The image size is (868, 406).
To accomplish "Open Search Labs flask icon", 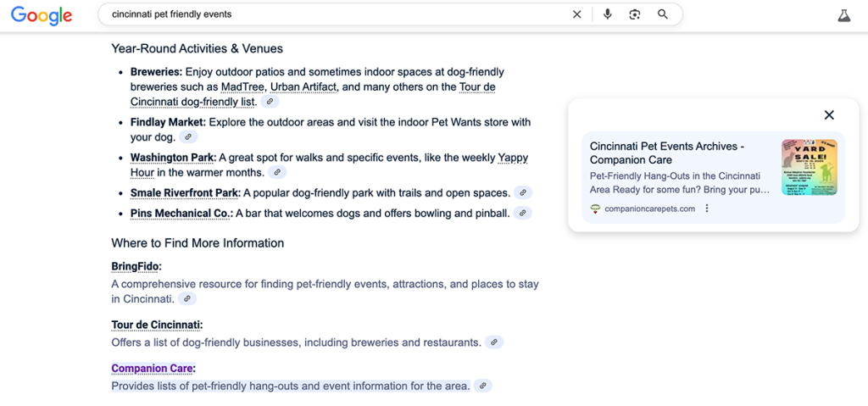I will point(843,15).
